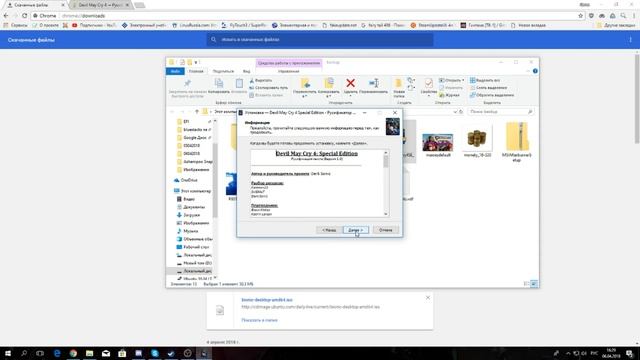This screenshot has height=360, width=640.
Task: Click the Properties icon in Explorer ribbon
Action: click(428, 83)
